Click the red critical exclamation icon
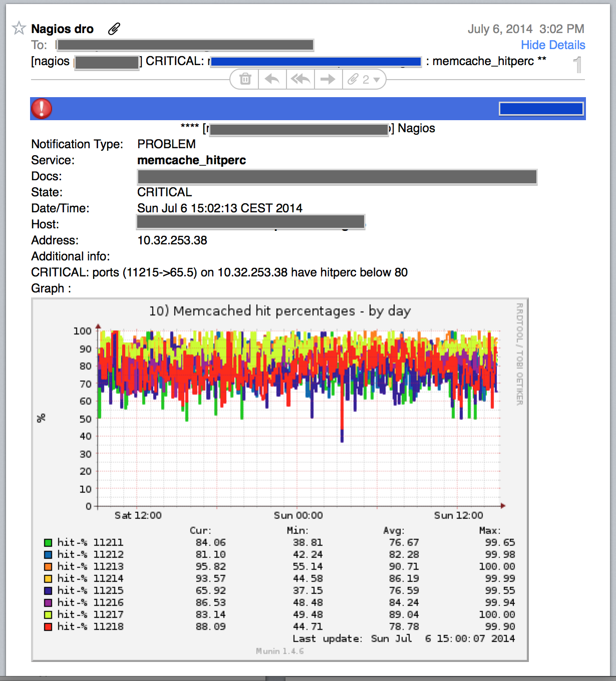 click(42, 109)
